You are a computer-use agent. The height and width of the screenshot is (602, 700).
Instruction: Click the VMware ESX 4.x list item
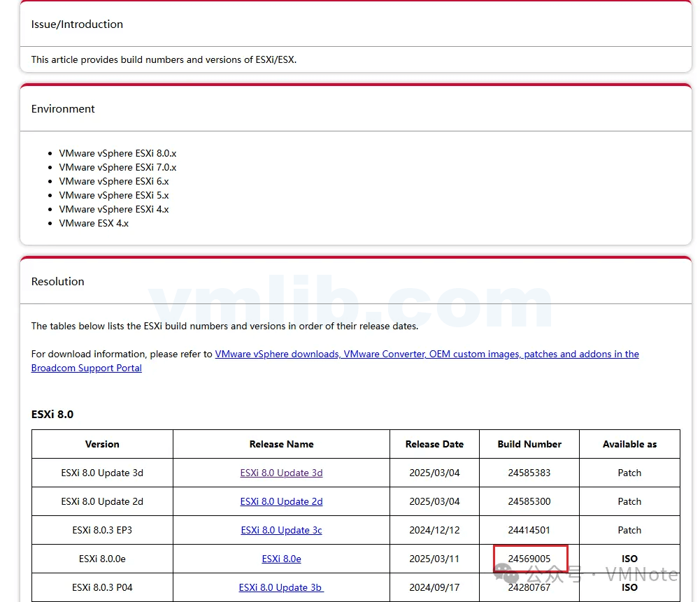click(x=94, y=223)
